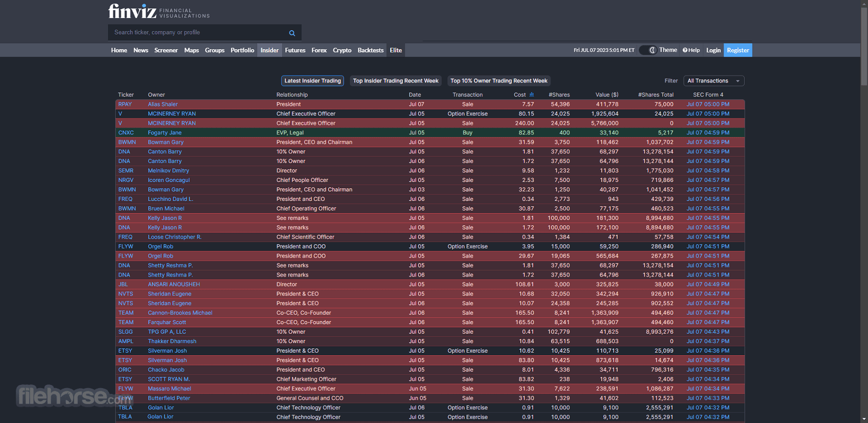Open the Elite page
The width and height of the screenshot is (868, 423).
(396, 50)
